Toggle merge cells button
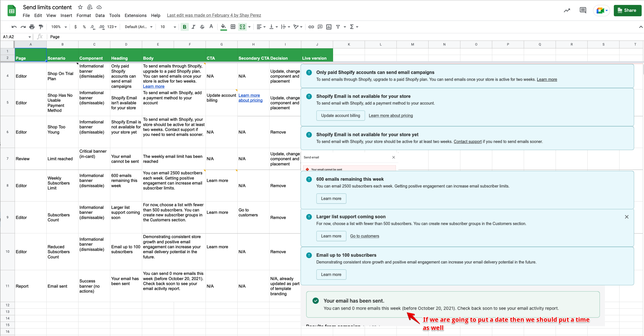 (x=242, y=27)
